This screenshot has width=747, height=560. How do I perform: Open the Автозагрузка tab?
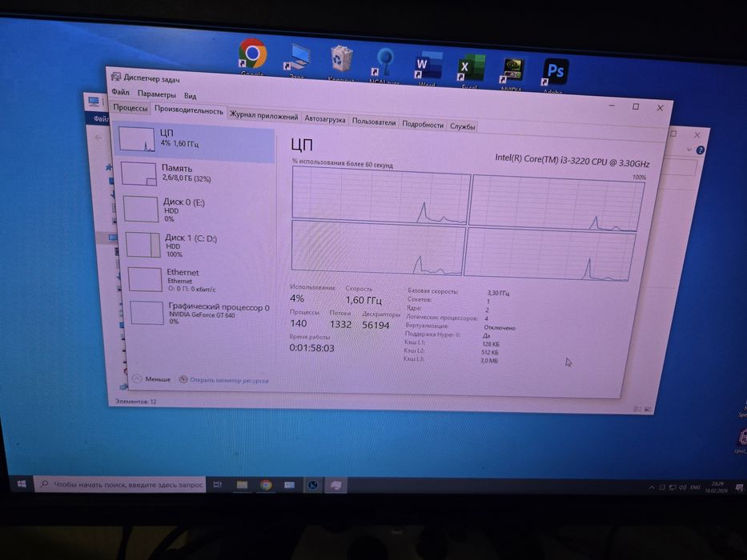click(325, 119)
